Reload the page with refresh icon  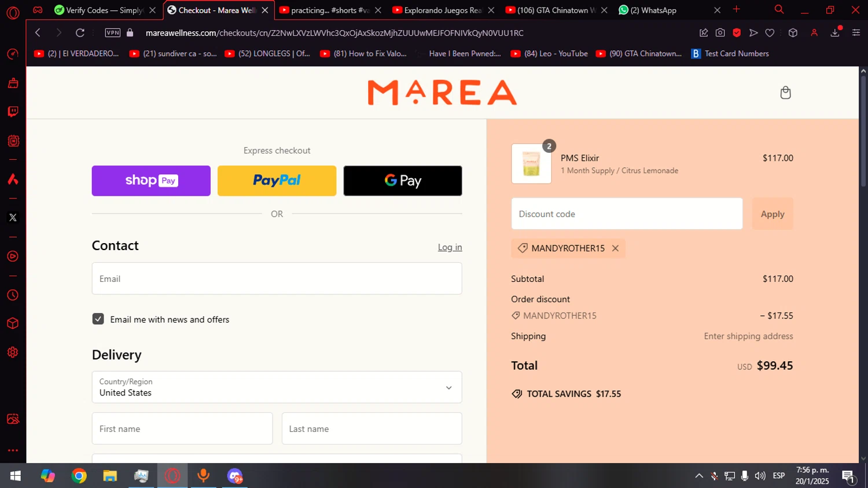pyautogui.click(x=80, y=33)
